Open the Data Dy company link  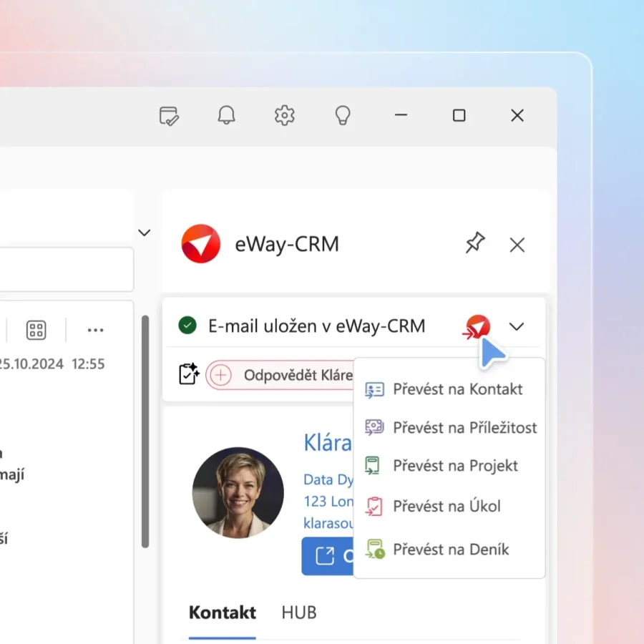tap(328, 479)
